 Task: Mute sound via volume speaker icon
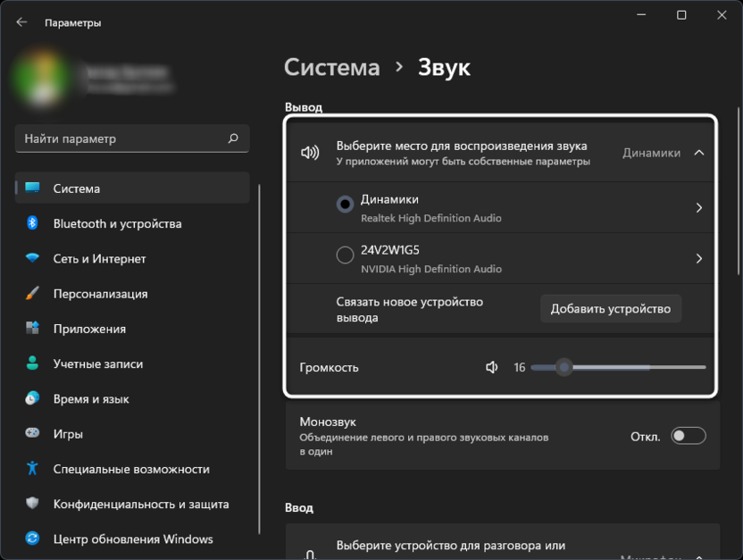[491, 367]
